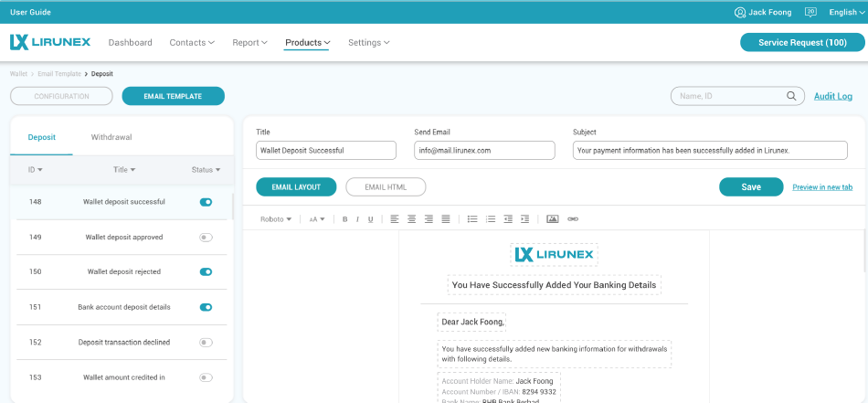The width and height of the screenshot is (868, 403).
Task: Sort the list by Title column
Action: coord(124,170)
